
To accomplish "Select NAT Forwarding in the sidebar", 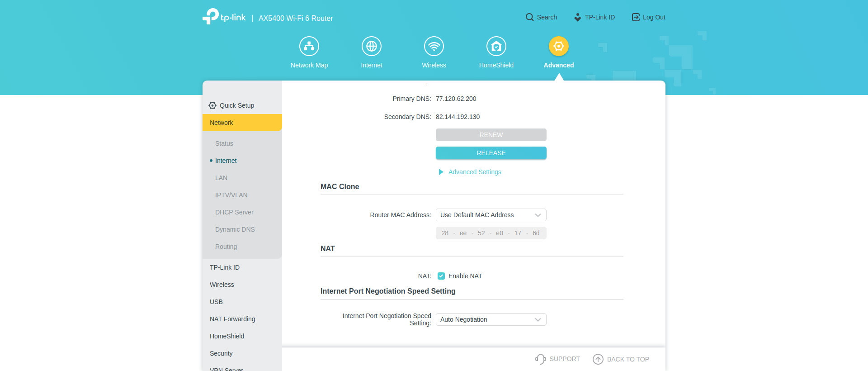I will tap(232, 319).
